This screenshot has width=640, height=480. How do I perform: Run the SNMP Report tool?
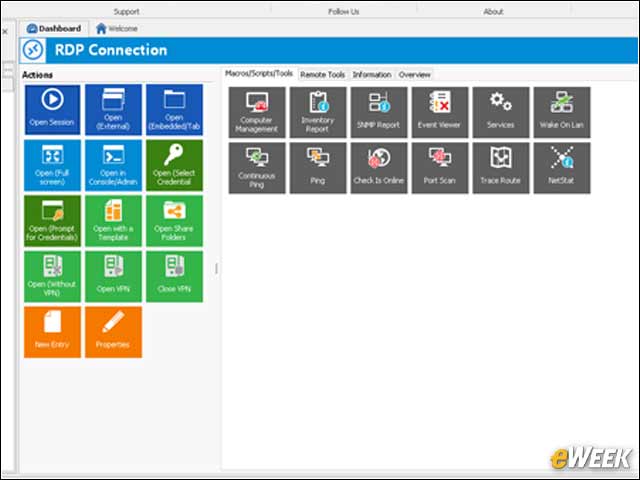[379, 112]
